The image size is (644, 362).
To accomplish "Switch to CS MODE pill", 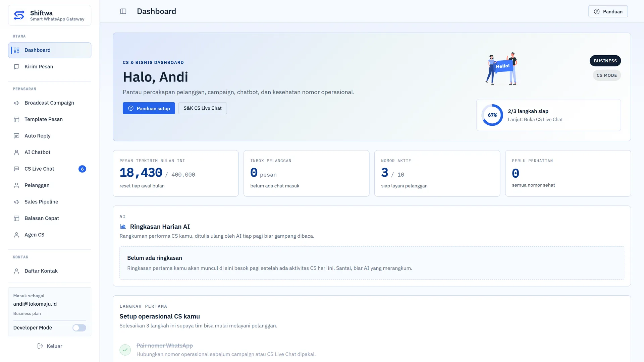I will pyautogui.click(x=606, y=75).
